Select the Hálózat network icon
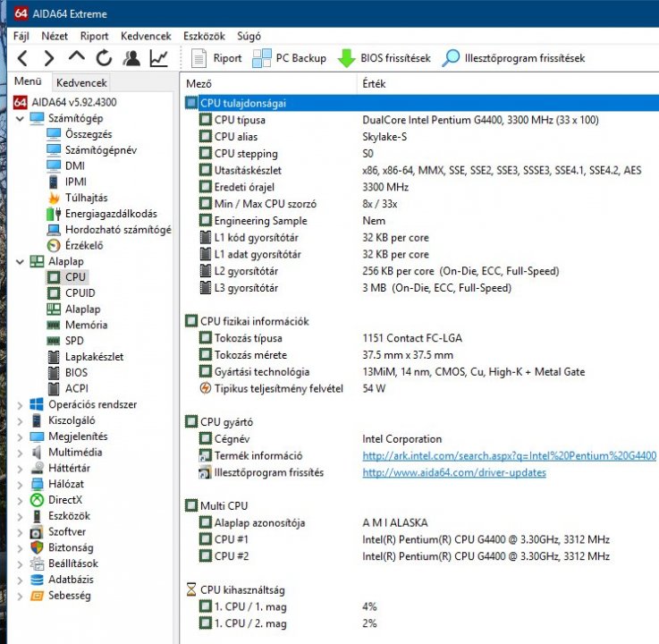This screenshot has width=659, height=644. coord(37,484)
